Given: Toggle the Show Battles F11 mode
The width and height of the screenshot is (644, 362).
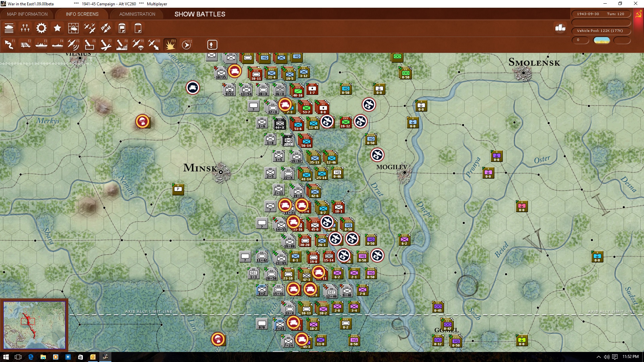Looking at the screenshot, I should [x=170, y=45].
